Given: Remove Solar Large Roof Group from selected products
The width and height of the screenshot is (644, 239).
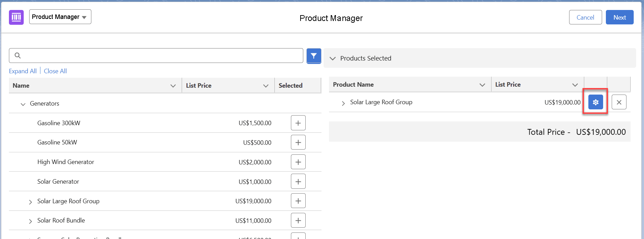Looking at the screenshot, I should click(619, 102).
